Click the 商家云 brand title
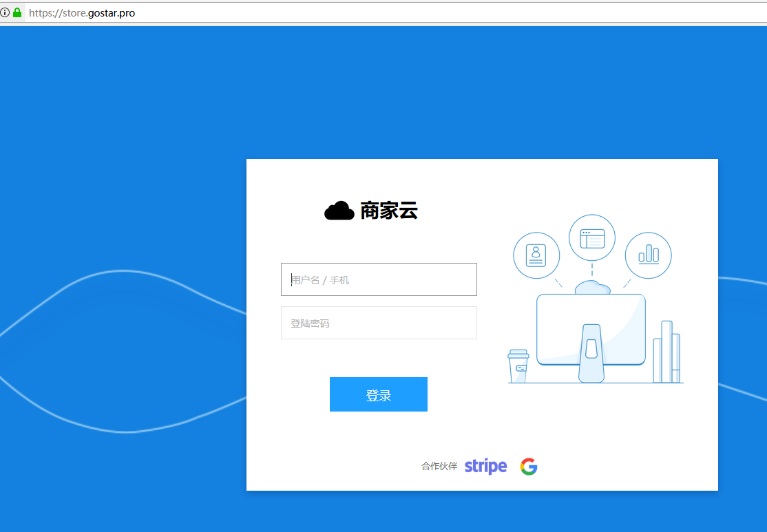Screen dimensions: 767x532 click(x=389, y=211)
